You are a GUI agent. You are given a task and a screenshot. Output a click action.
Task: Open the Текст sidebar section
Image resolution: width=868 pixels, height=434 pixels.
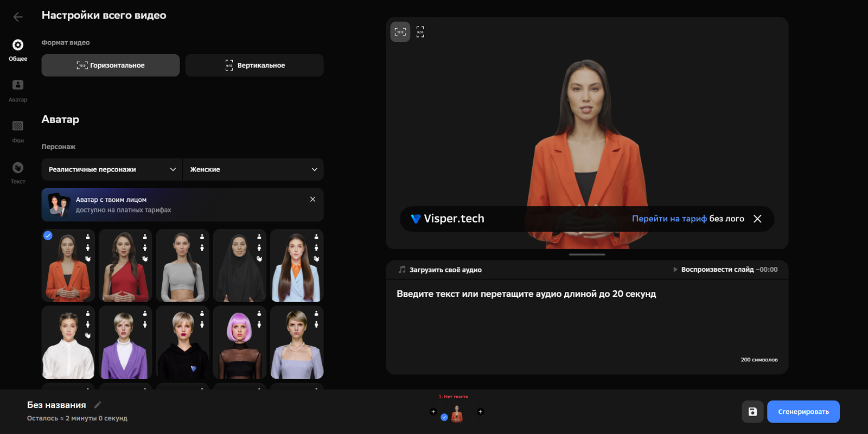pyautogui.click(x=18, y=173)
